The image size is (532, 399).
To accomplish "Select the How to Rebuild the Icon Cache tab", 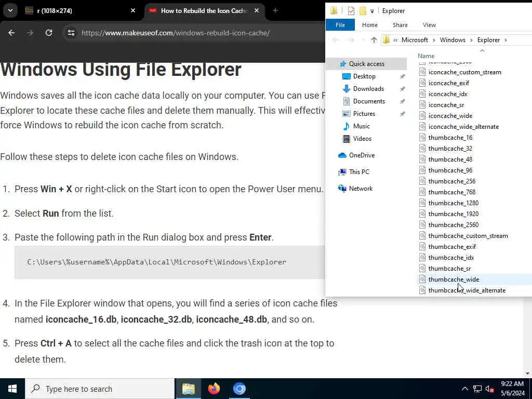I will click(204, 10).
